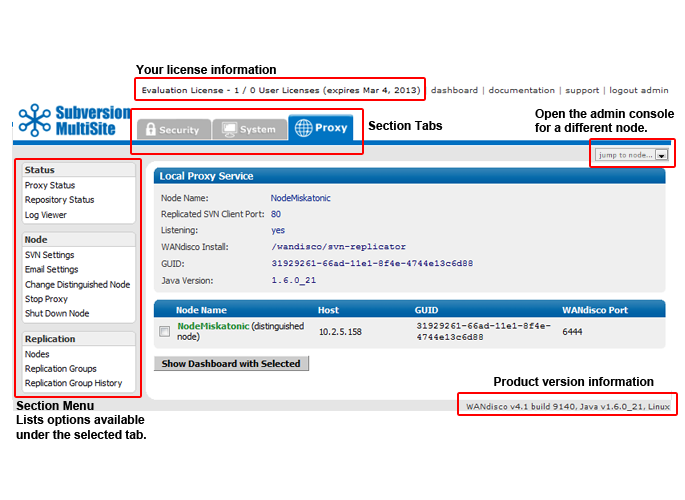
Task: Click the Subversion MultiSite snowflake logo
Action: 35,120
